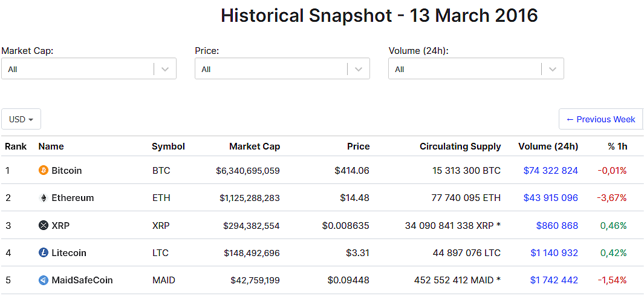Sort by % 1h column header
644x296 pixels.
617,146
